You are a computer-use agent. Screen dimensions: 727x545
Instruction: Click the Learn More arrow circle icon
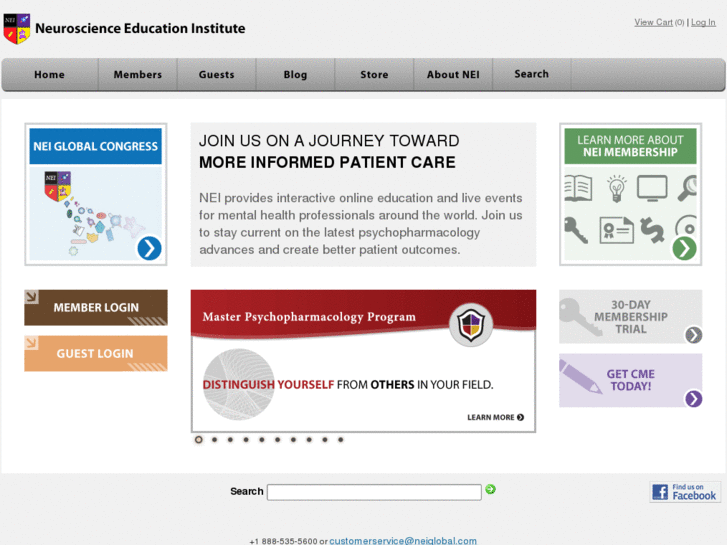coord(521,417)
